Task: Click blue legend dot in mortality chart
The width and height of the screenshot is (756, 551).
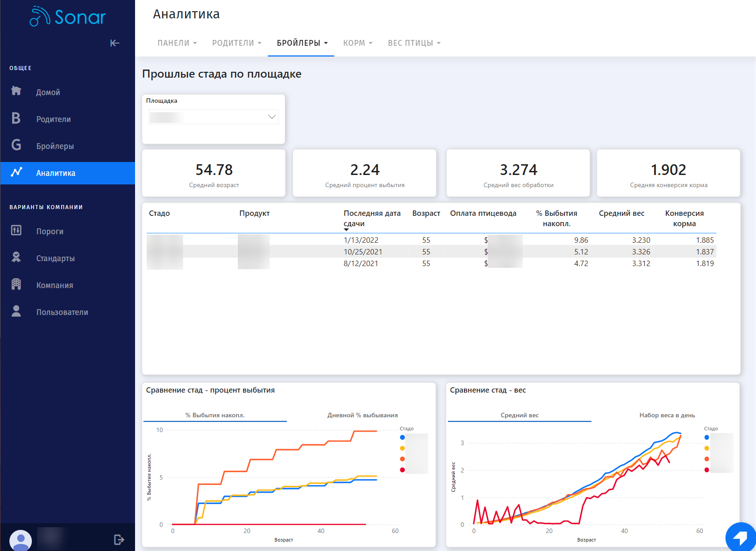Action: [x=402, y=437]
